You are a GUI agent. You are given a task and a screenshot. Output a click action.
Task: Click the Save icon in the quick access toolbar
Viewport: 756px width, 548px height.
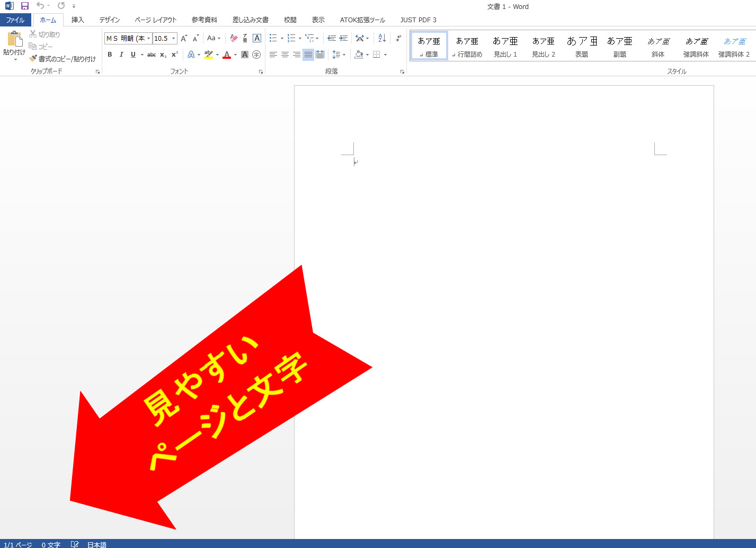point(24,6)
